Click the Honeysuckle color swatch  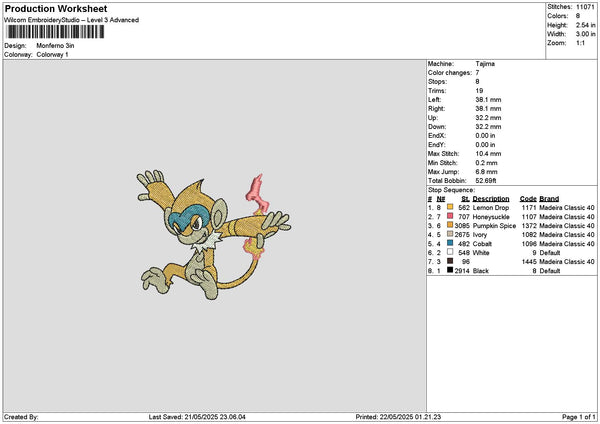coord(450,216)
